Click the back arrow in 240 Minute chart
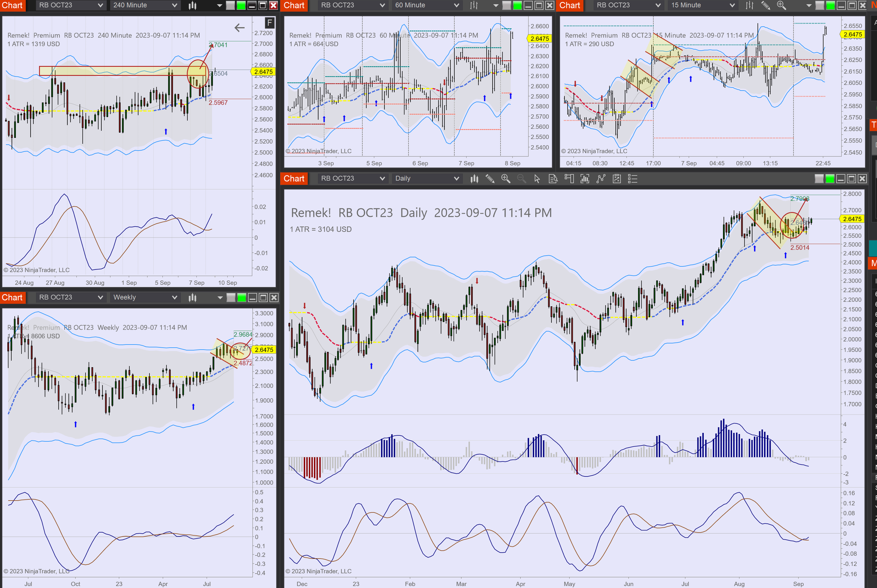Viewport: 877px width, 588px height. click(239, 27)
